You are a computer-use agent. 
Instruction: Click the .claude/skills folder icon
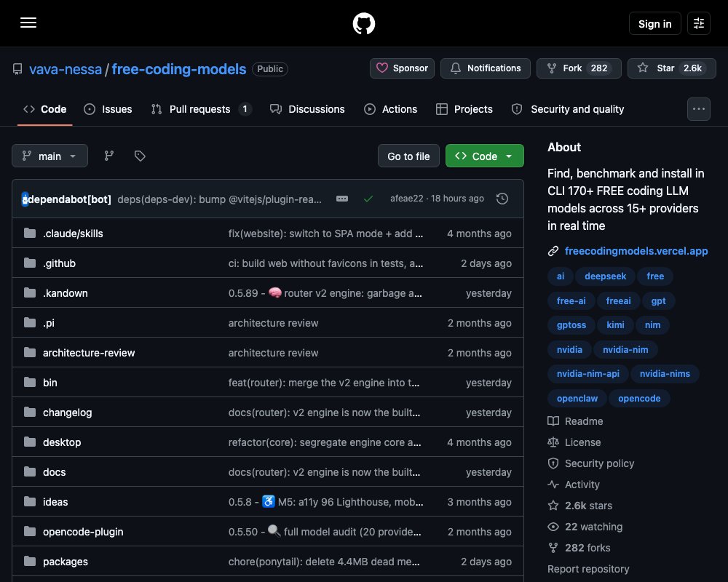(x=30, y=233)
